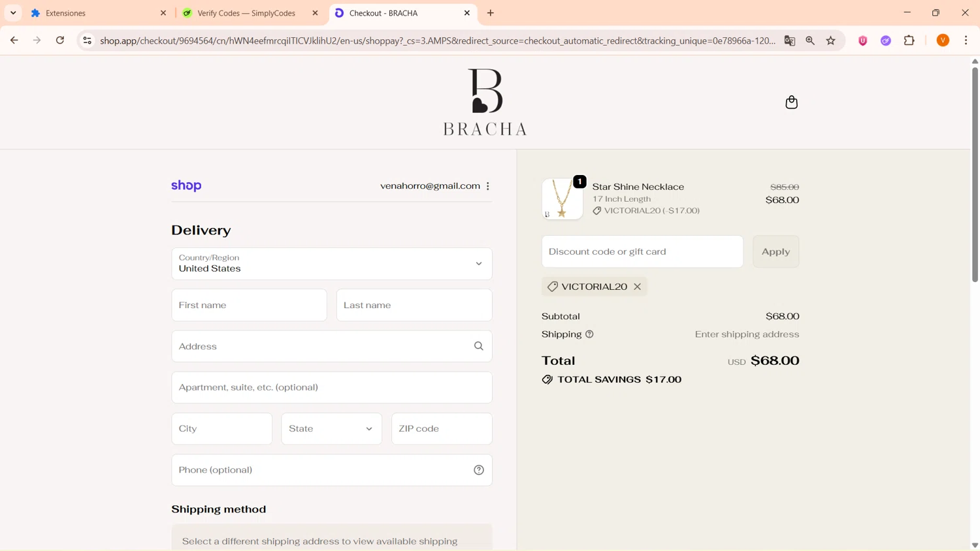Click the Apartment, suite optional field
The height and width of the screenshot is (551, 980).
(x=331, y=387)
